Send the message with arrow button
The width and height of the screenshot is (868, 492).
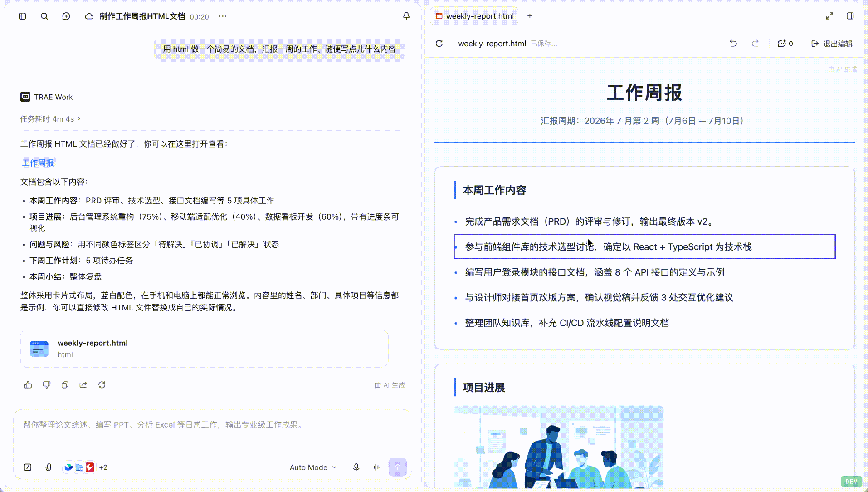[x=398, y=467]
